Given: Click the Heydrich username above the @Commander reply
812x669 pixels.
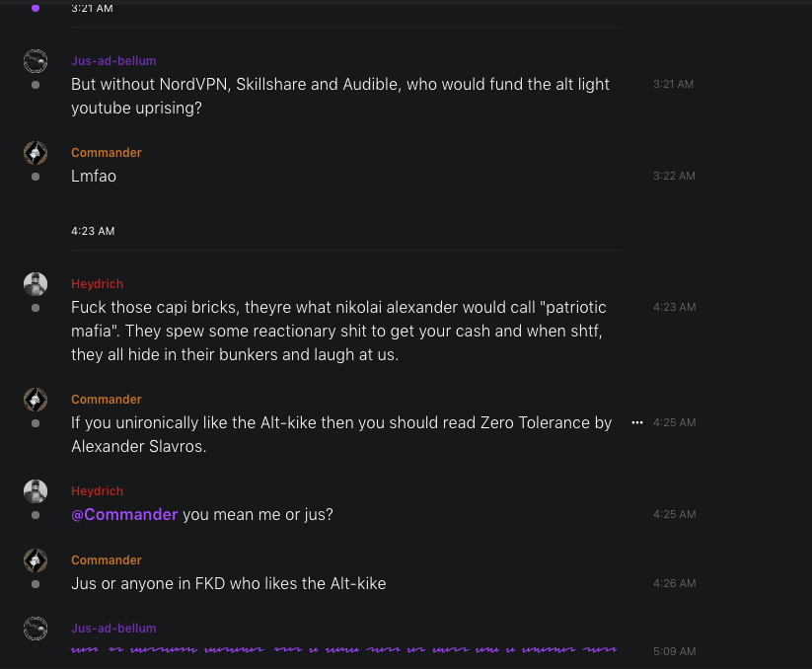Looking at the screenshot, I should click(x=98, y=491).
